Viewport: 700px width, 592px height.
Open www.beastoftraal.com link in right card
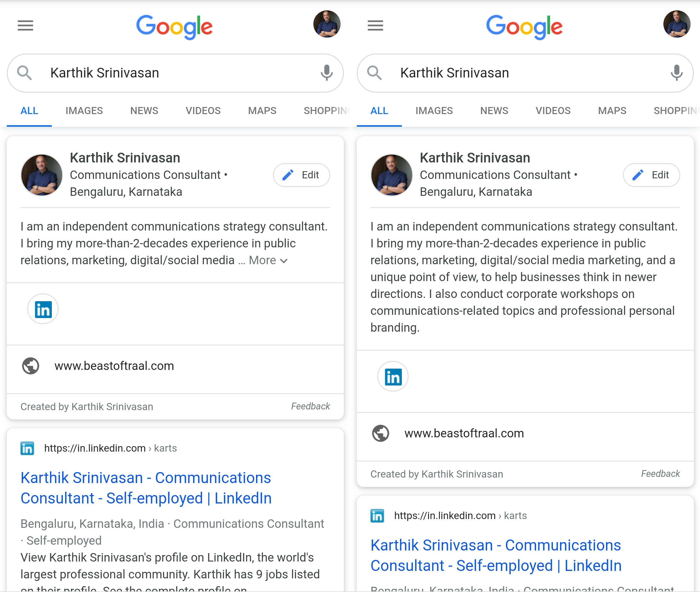pyautogui.click(x=464, y=433)
